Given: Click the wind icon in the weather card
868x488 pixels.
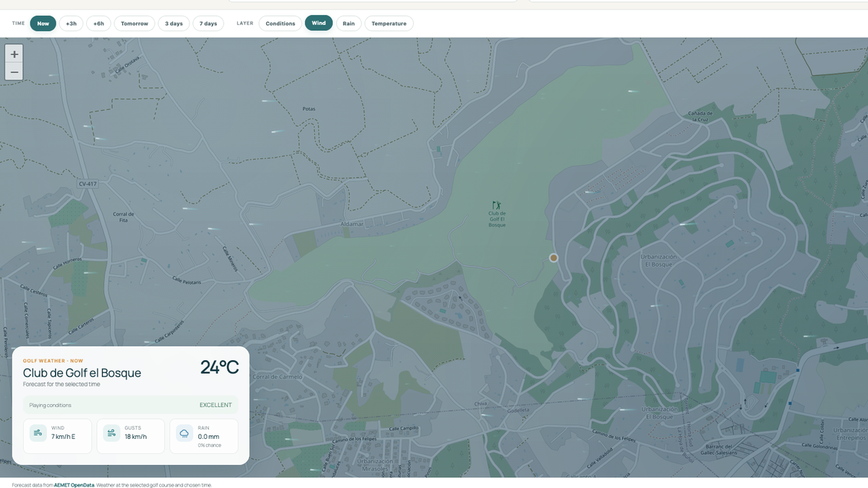Looking at the screenshot, I should [x=38, y=433].
